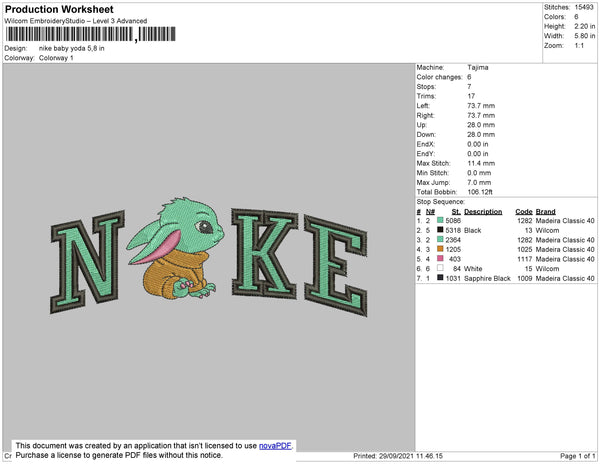Click the zoom value '1:1'
Screen dimensions: 600x464
click(579, 46)
